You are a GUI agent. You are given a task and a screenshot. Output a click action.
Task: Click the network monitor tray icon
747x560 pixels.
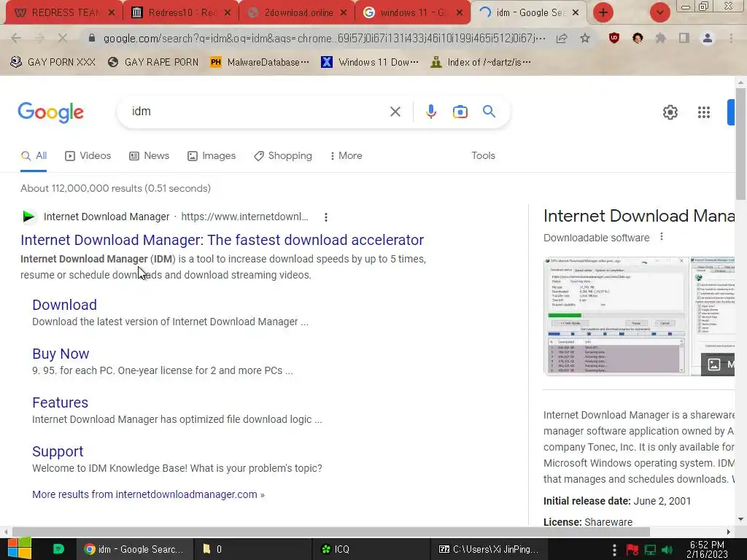click(650, 550)
